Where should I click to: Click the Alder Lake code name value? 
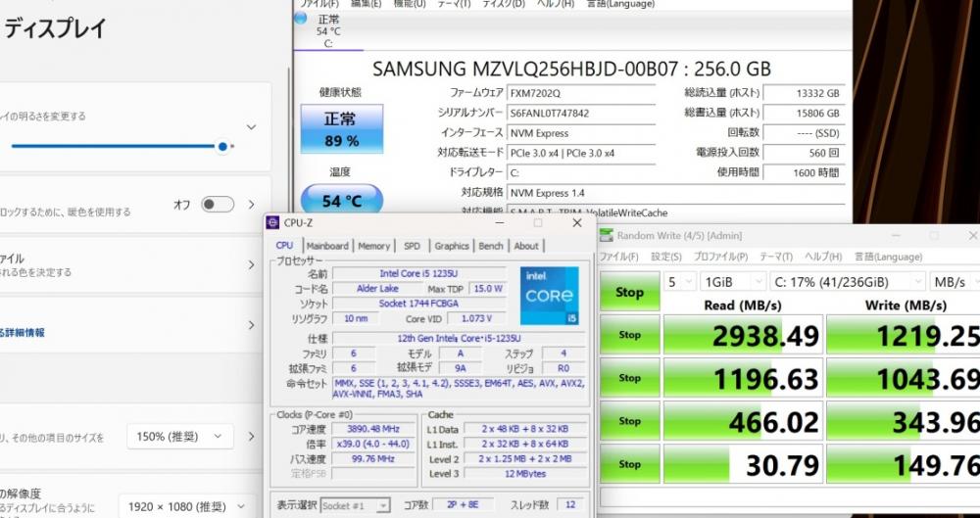coord(377,289)
